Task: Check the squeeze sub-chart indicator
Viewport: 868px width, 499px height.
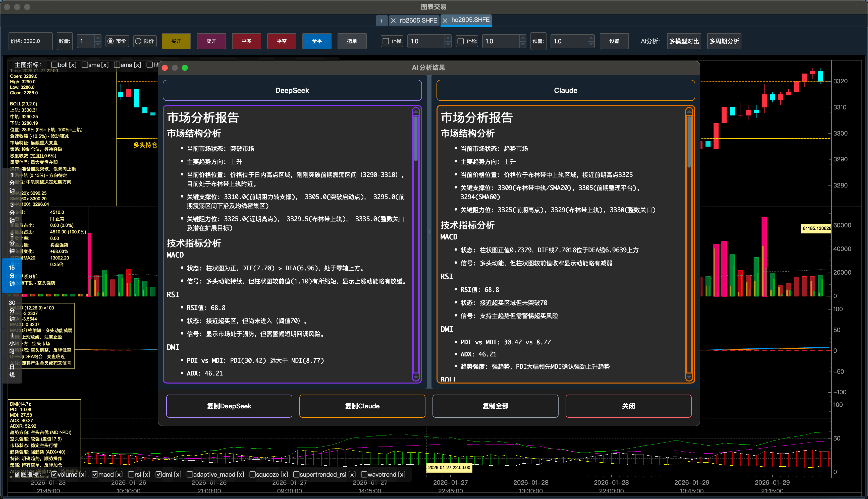Action: [x=253, y=474]
